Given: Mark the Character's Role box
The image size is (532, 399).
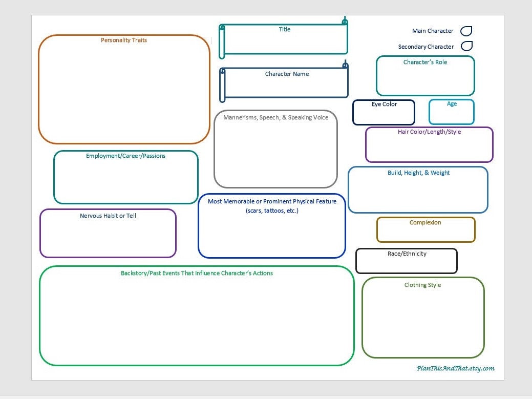Looking at the screenshot, I should [425, 76].
